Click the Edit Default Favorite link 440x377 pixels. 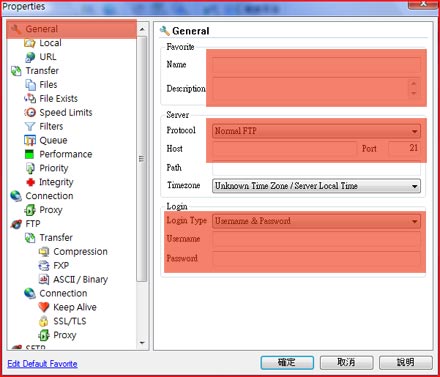click(42, 364)
